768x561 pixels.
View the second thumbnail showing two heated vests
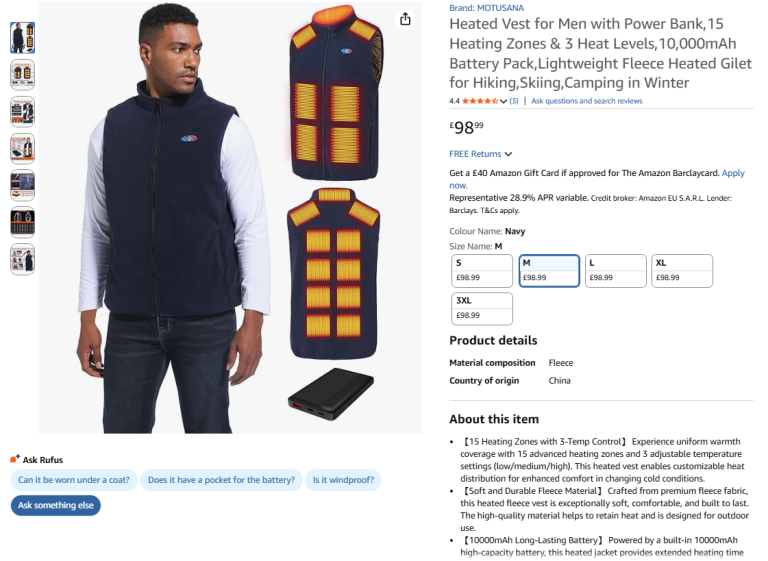click(x=22, y=75)
